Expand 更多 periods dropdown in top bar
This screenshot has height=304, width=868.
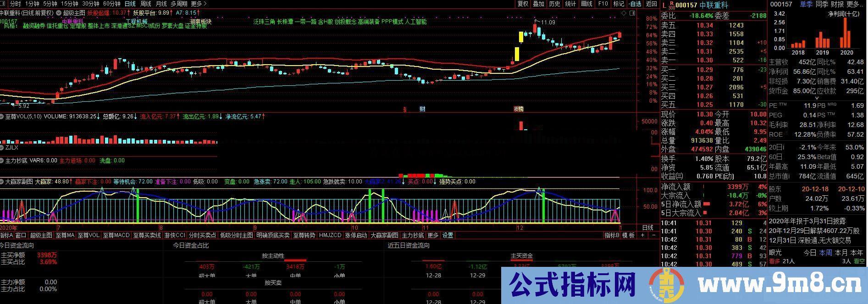(199, 4)
